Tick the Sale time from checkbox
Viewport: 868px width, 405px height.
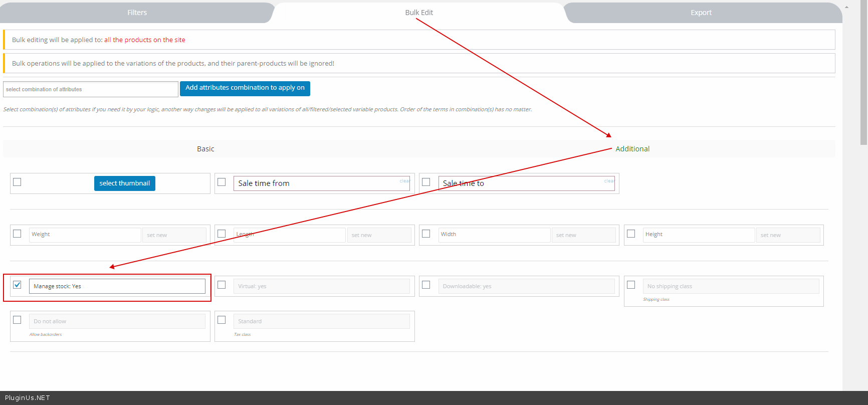pyautogui.click(x=222, y=182)
